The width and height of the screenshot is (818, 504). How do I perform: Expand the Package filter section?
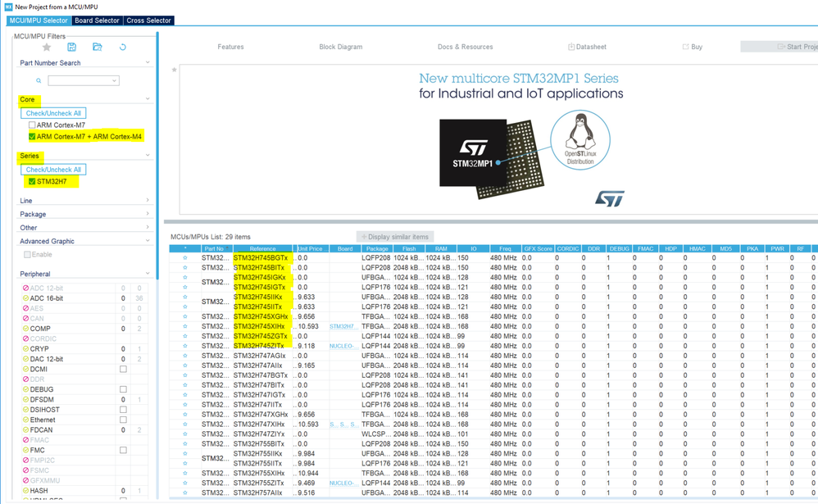pos(148,213)
